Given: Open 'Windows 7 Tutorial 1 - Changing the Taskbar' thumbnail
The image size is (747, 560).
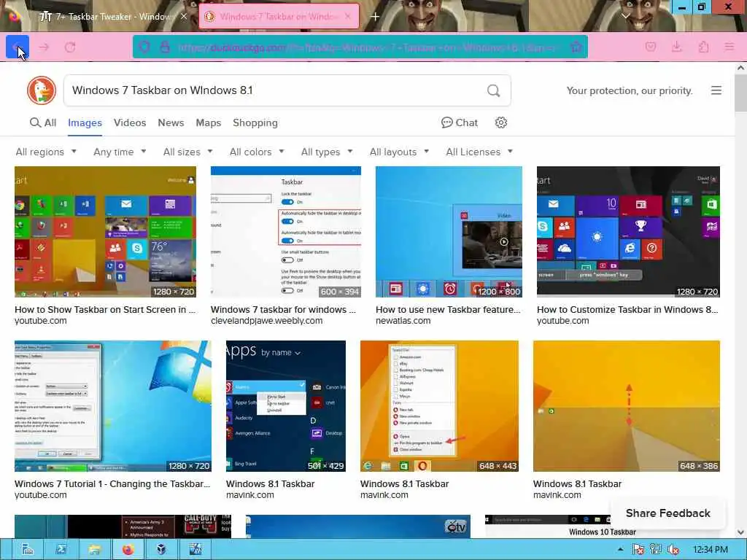Looking at the screenshot, I should point(113,405).
